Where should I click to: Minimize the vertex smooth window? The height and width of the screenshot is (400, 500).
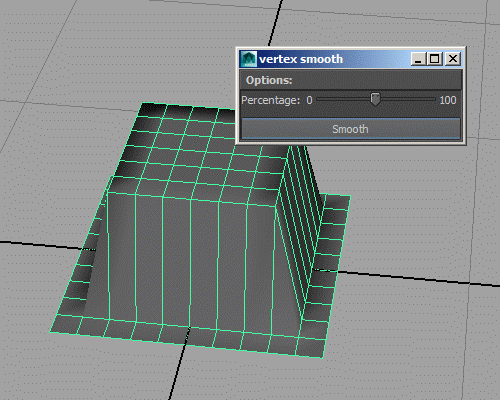pos(418,59)
